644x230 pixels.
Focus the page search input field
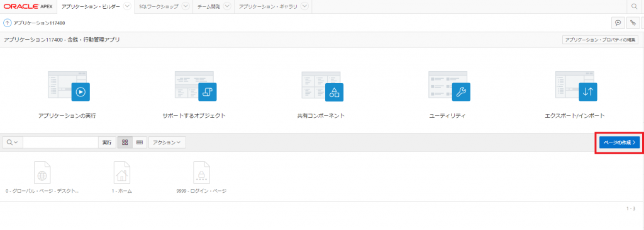(61, 142)
